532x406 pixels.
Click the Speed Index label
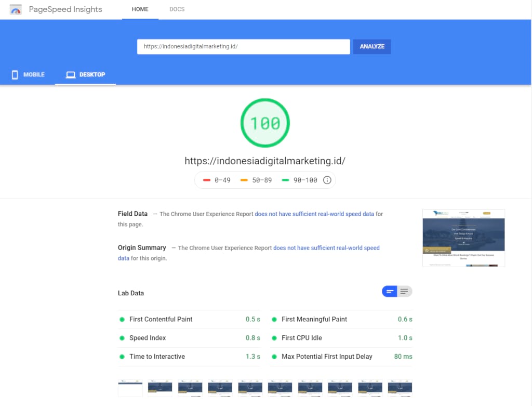click(x=148, y=338)
